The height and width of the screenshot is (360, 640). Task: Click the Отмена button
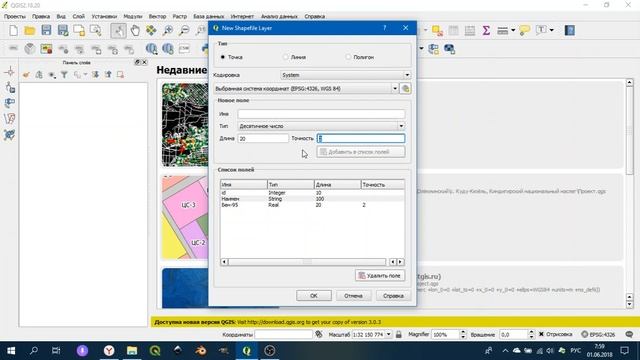353,296
